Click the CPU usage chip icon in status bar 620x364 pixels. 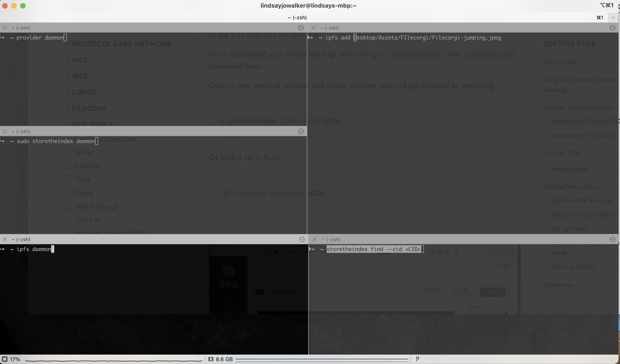pos(4,359)
